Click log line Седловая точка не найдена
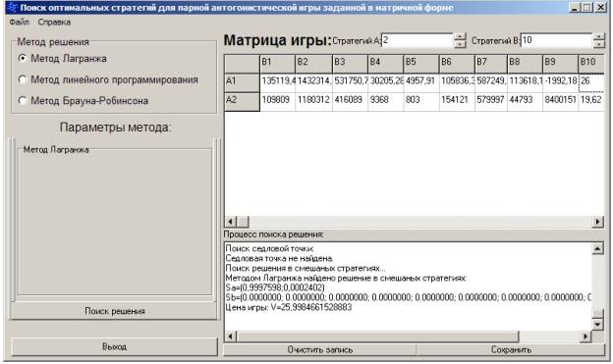The height and width of the screenshot is (364, 613). point(279,258)
